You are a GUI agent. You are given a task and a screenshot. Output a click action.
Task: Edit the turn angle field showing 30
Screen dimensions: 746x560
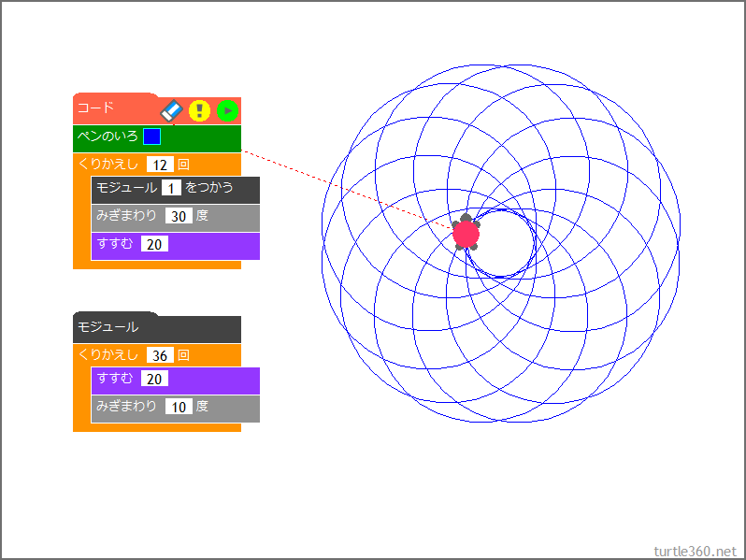click(x=179, y=216)
